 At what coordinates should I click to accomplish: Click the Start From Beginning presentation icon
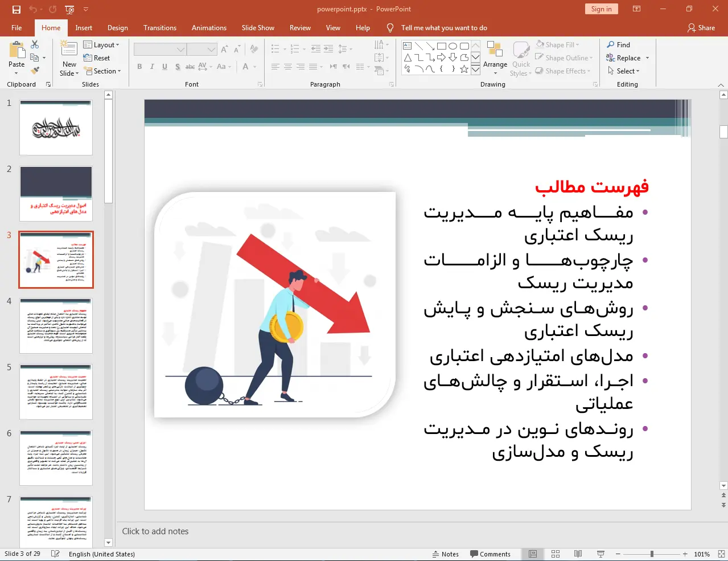pyautogui.click(x=69, y=9)
